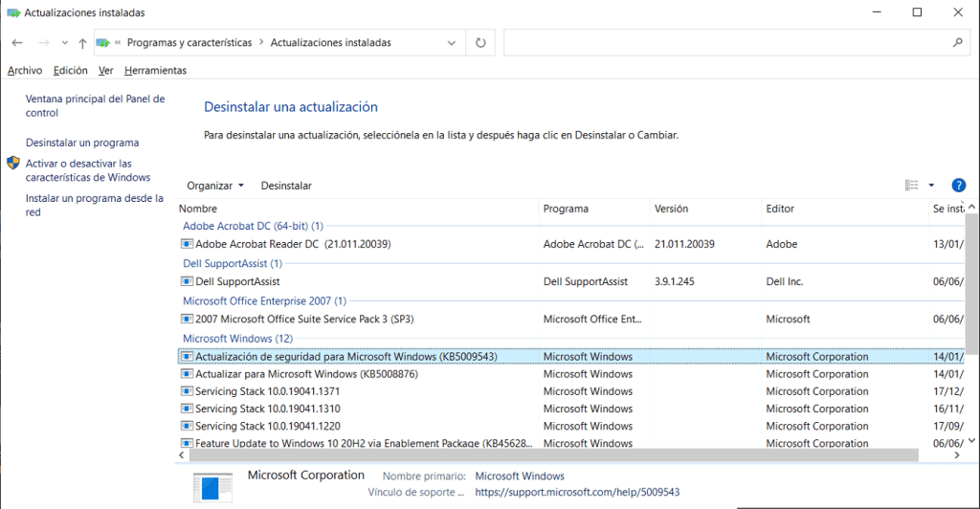Click the Adobe editor cell
The height and width of the screenshot is (509, 980).
pos(782,244)
